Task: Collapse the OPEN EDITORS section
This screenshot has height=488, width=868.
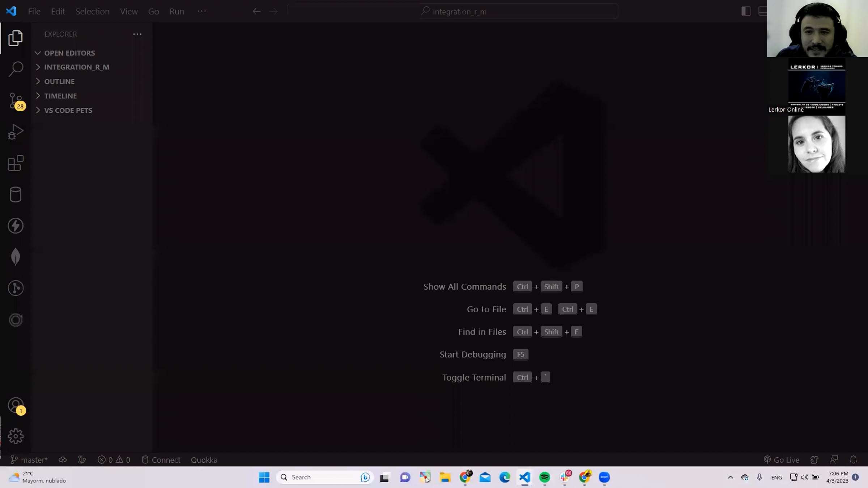Action: point(69,53)
